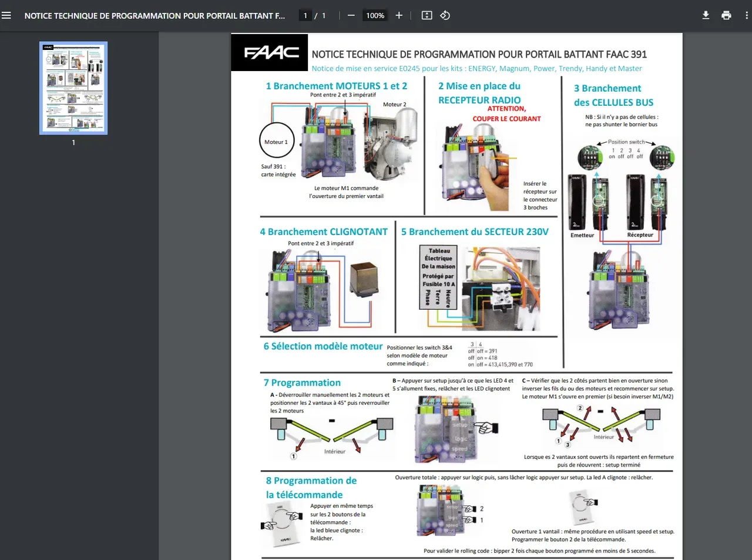This screenshot has height=560, width=752.
Task: Click the blue subtitle about notice E0245
Action: tap(476, 68)
